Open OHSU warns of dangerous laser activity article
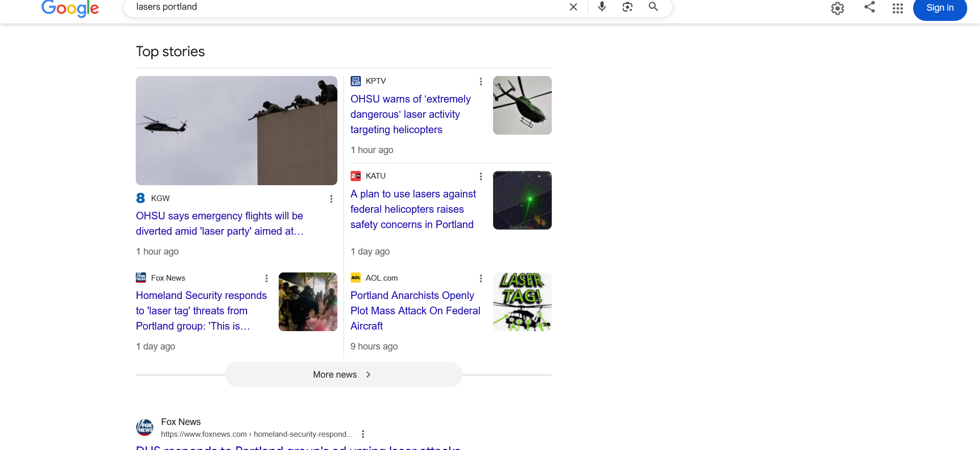The height and width of the screenshot is (450, 980). 410,114
